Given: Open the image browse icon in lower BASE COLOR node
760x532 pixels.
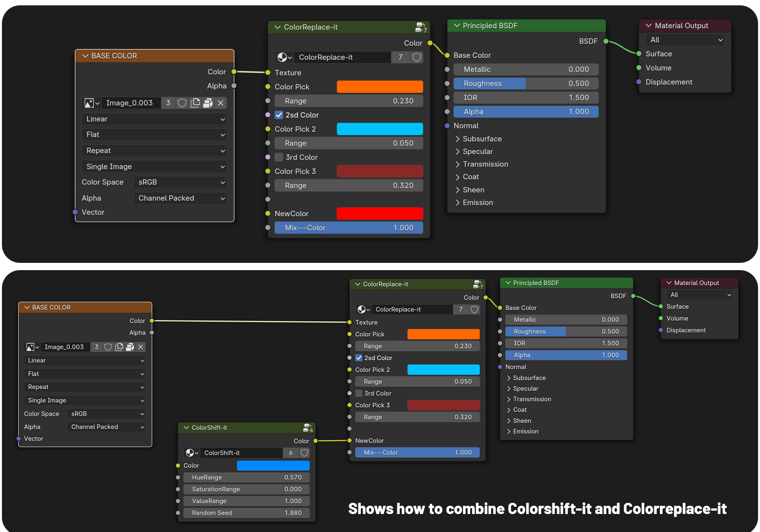Looking at the screenshot, I should pos(33,347).
